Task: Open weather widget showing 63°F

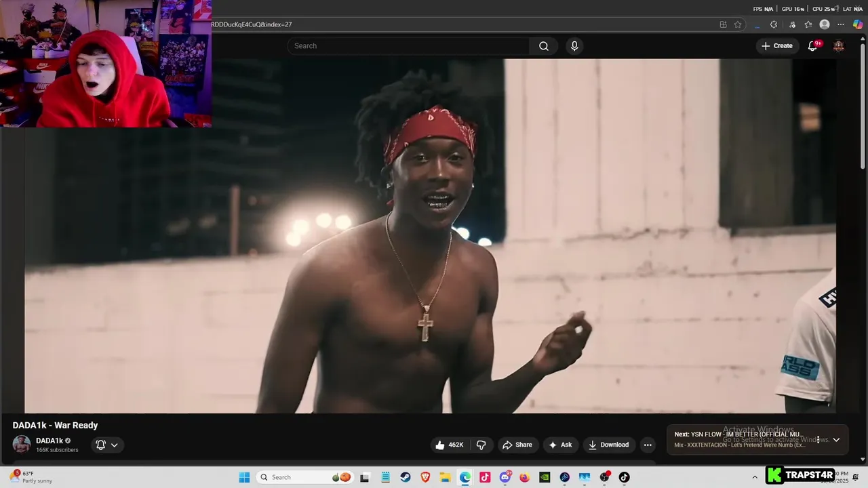Action: tap(31, 477)
